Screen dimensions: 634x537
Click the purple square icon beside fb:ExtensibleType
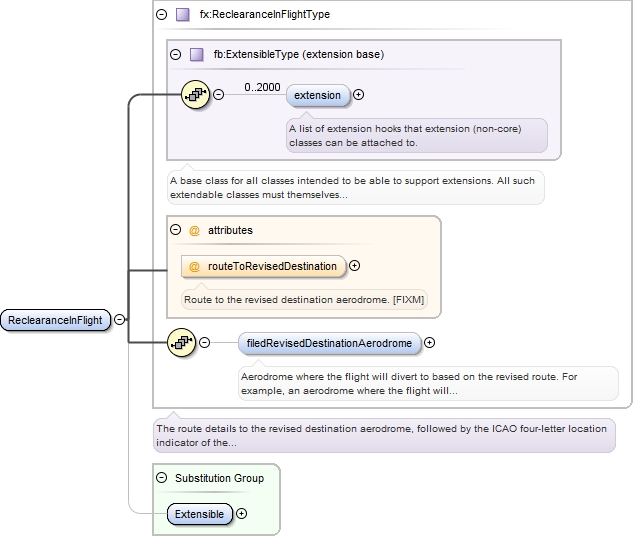click(x=196, y=55)
